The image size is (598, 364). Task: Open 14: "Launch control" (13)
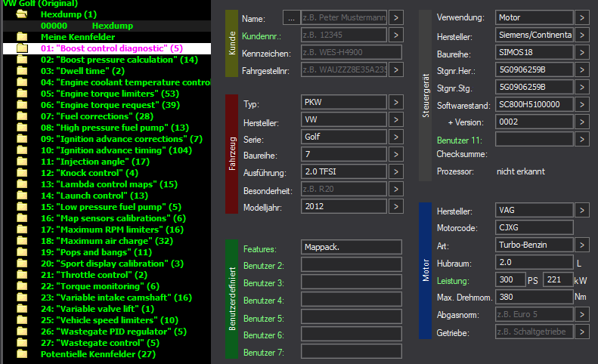pos(95,196)
